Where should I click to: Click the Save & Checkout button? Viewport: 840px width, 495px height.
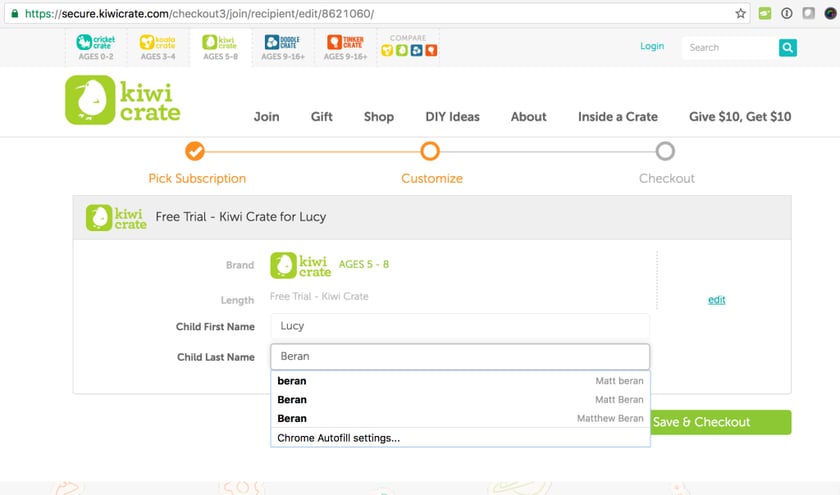(x=720, y=422)
